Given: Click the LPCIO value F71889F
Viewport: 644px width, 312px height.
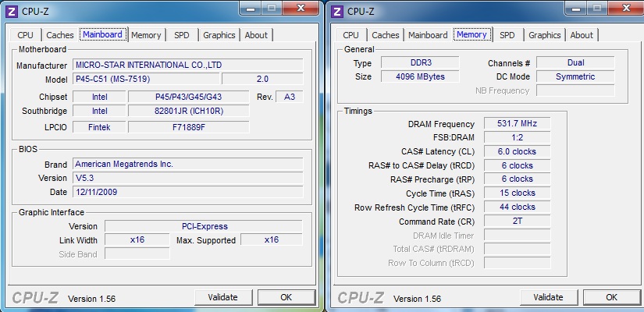Looking at the screenshot, I should point(189,127).
